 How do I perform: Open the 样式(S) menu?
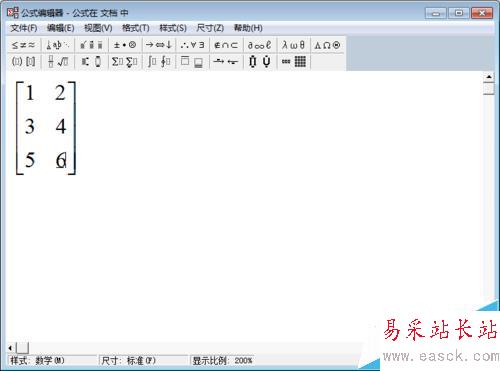[173, 28]
